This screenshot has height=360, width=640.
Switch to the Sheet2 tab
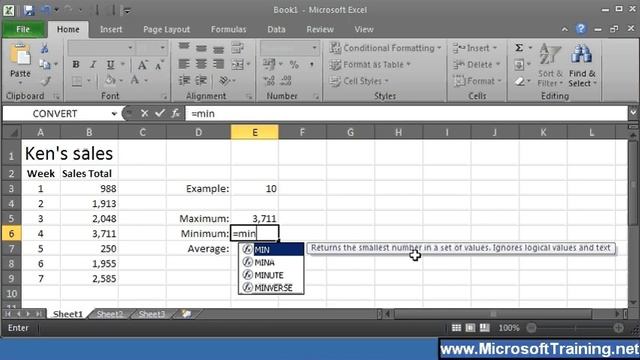(110, 314)
